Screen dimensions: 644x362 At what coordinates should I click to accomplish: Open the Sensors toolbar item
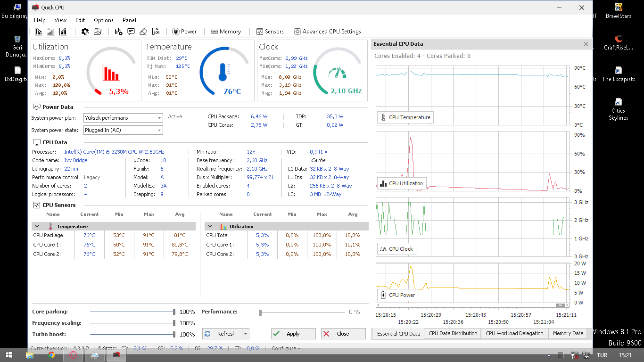[x=270, y=32]
